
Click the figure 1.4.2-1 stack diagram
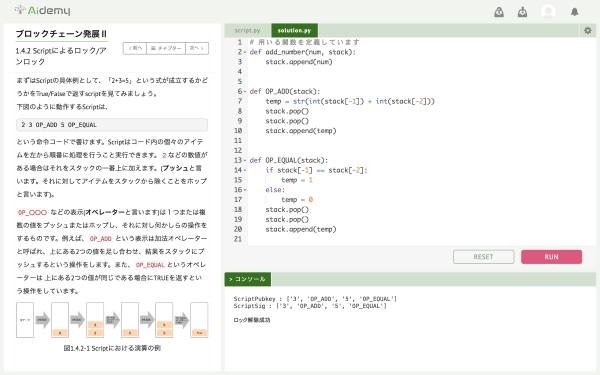point(112,320)
